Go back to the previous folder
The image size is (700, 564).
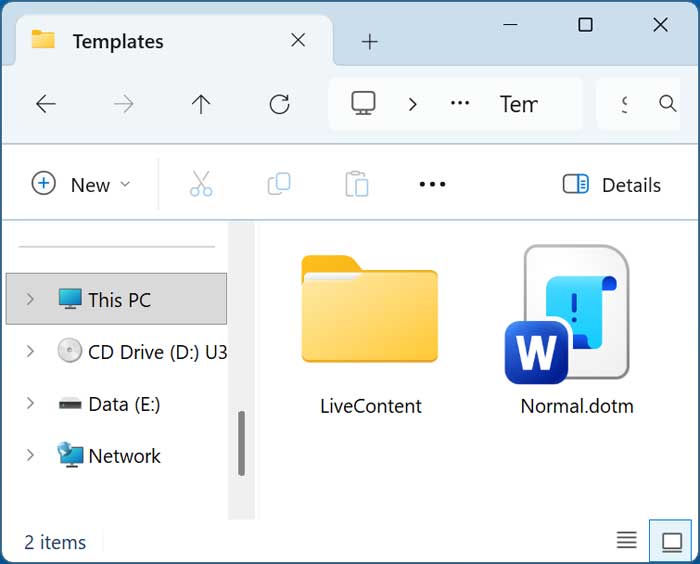(x=46, y=104)
